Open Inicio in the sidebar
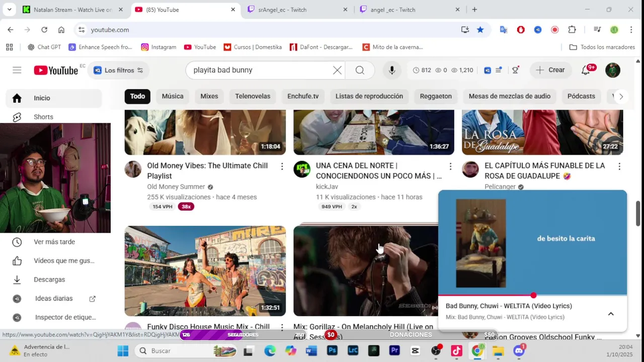Screen dimensions: 644x362 [x=54, y=98]
